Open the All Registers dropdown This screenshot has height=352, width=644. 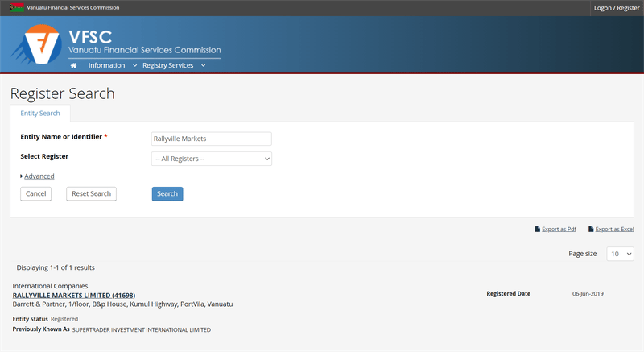pos(211,159)
